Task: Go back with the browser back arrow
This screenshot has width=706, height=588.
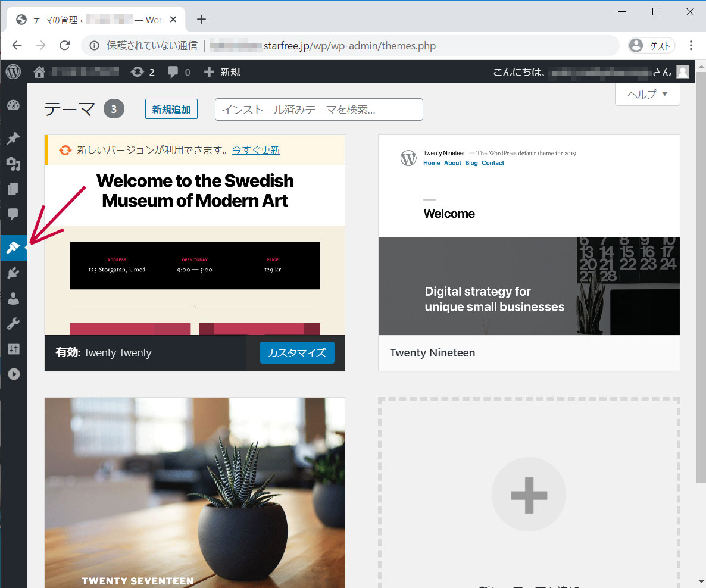Action: click(17, 45)
